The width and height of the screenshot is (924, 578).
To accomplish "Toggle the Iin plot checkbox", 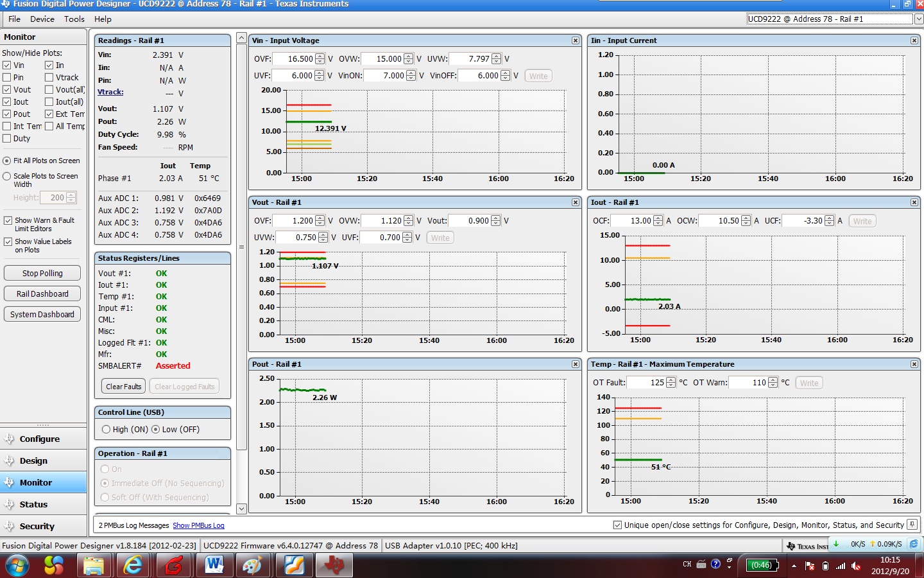I will pos(49,66).
